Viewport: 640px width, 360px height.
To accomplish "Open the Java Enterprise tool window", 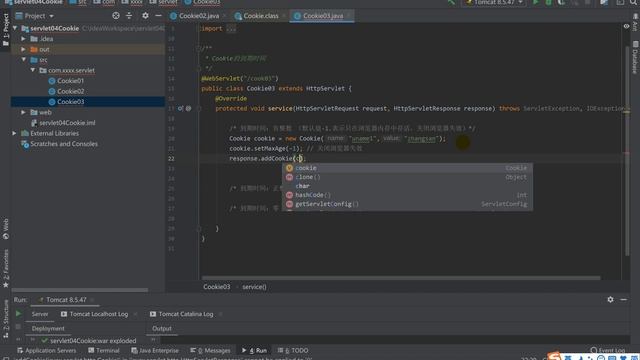I will coord(155,350).
